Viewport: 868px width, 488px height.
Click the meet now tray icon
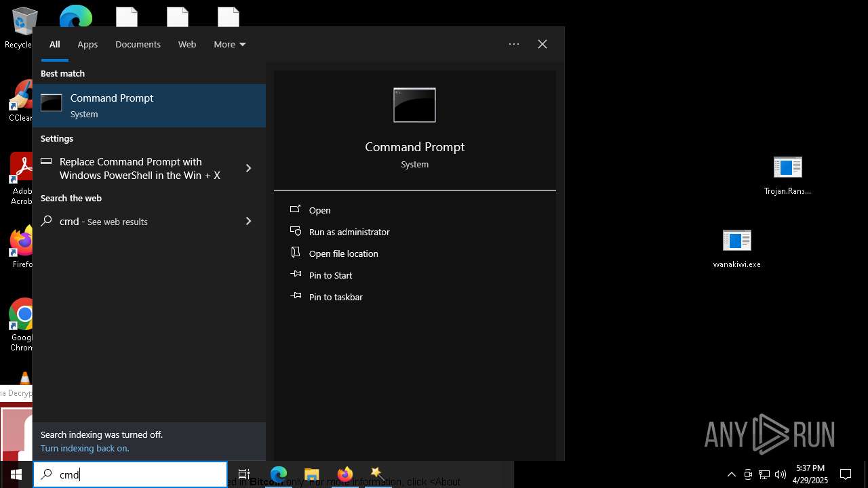748,474
